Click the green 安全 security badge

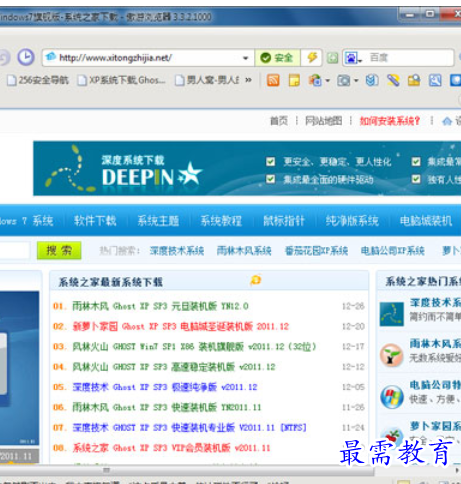pyautogui.click(x=277, y=58)
